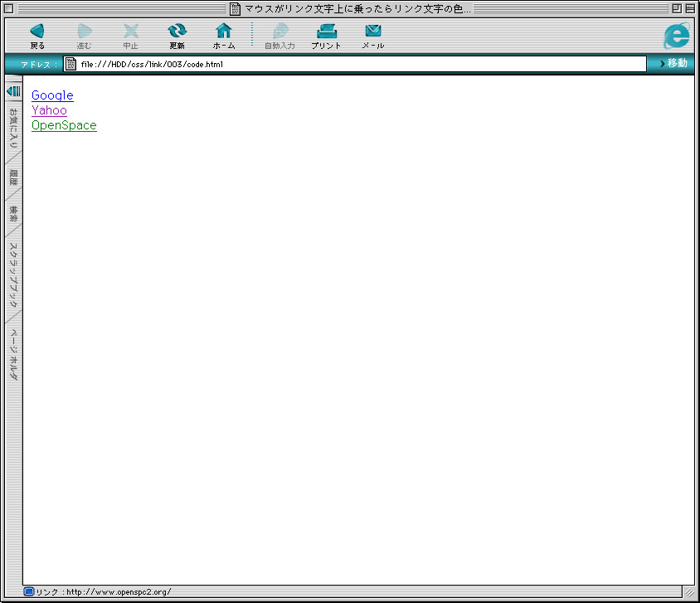Open the Scrapbook (スクラップブック) side tab
This screenshot has width=700, height=603.
(x=13, y=275)
